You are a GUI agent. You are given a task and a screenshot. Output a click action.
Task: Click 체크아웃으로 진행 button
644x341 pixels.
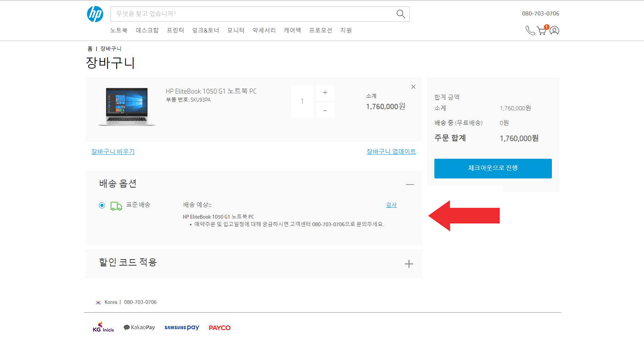493,168
